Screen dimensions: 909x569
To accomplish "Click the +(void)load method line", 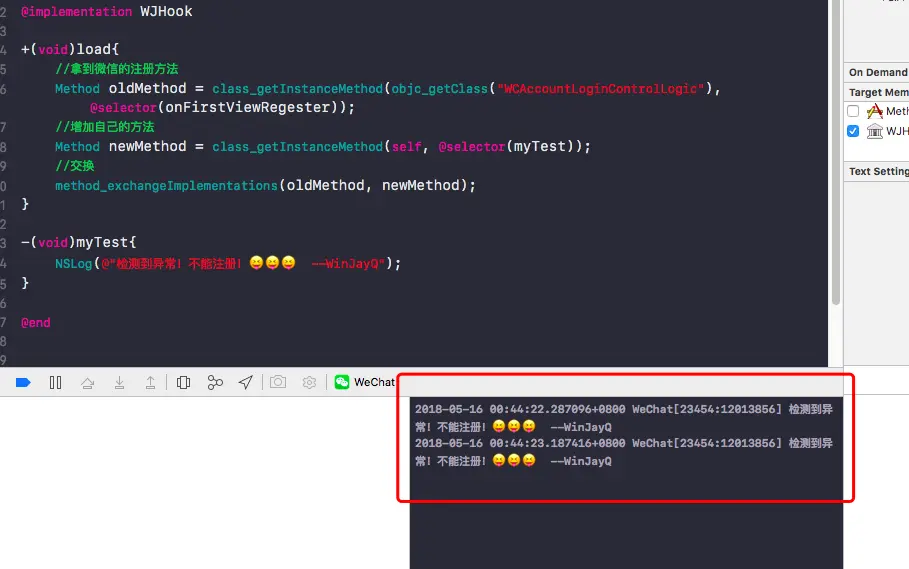I will (x=70, y=49).
